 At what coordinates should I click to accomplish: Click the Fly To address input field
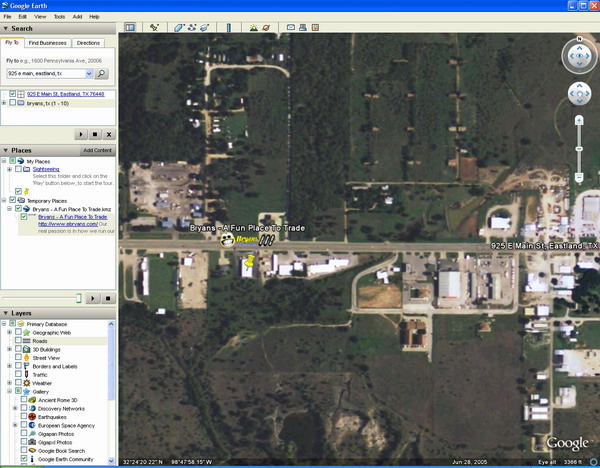(x=46, y=73)
